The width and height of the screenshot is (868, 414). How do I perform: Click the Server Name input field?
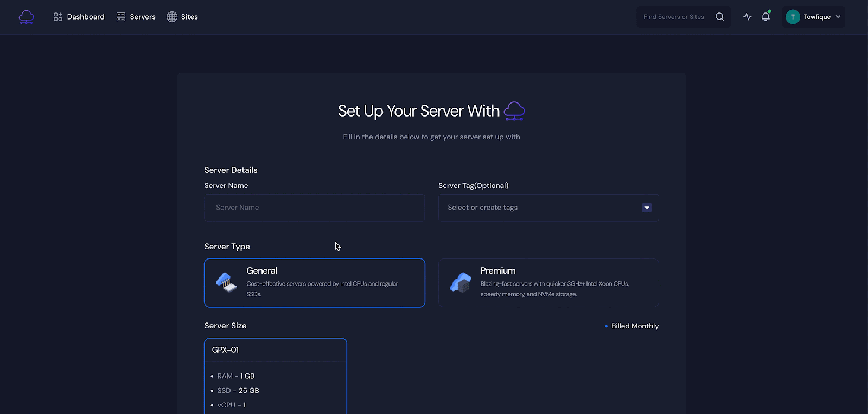pyautogui.click(x=314, y=208)
